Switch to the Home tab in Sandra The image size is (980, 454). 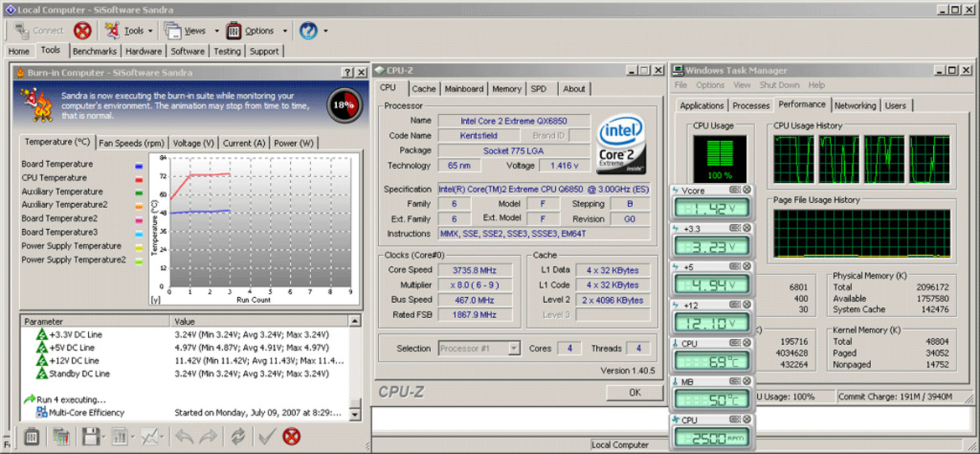click(x=18, y=51)
